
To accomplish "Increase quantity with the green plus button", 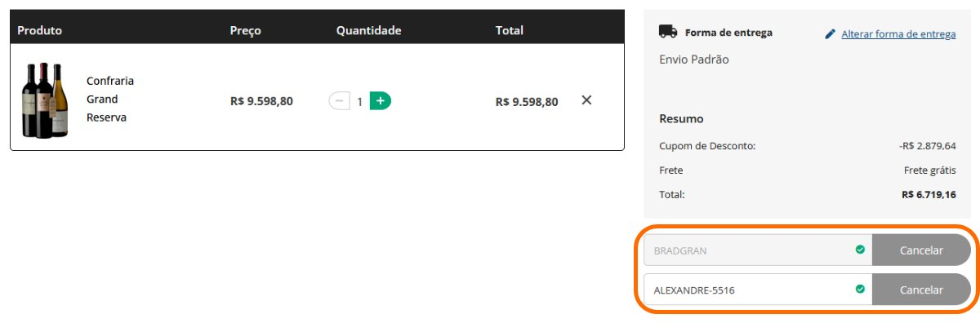I will (381, 101).
